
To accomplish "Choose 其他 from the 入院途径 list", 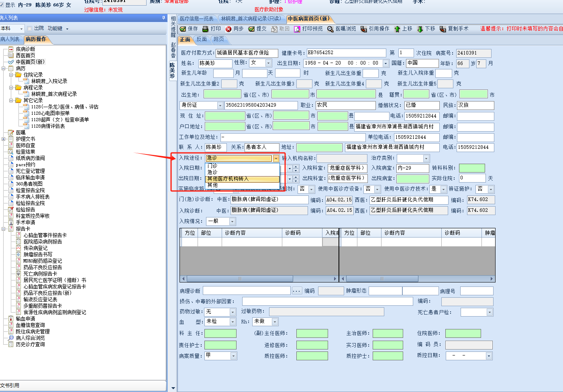I will 243,185.
